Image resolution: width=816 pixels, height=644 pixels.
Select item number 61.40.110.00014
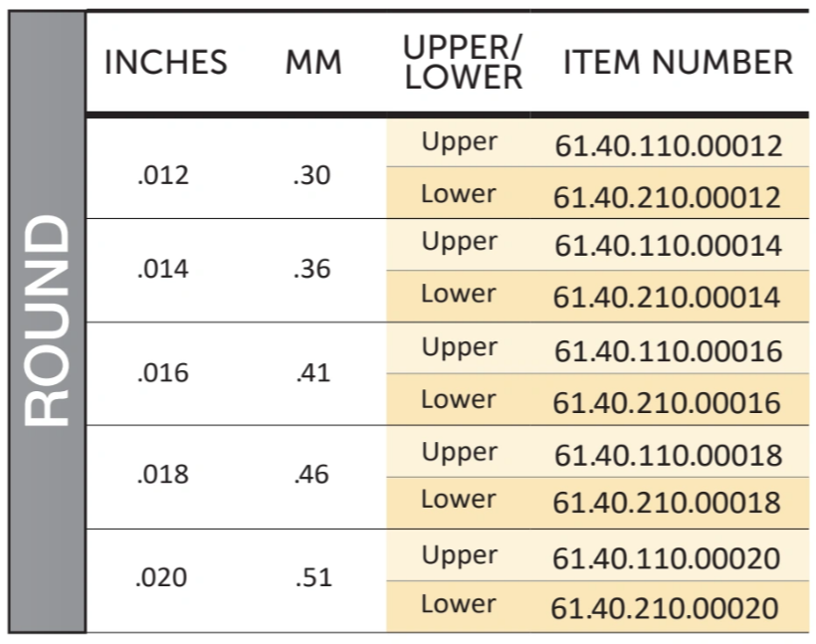(668, 245)
